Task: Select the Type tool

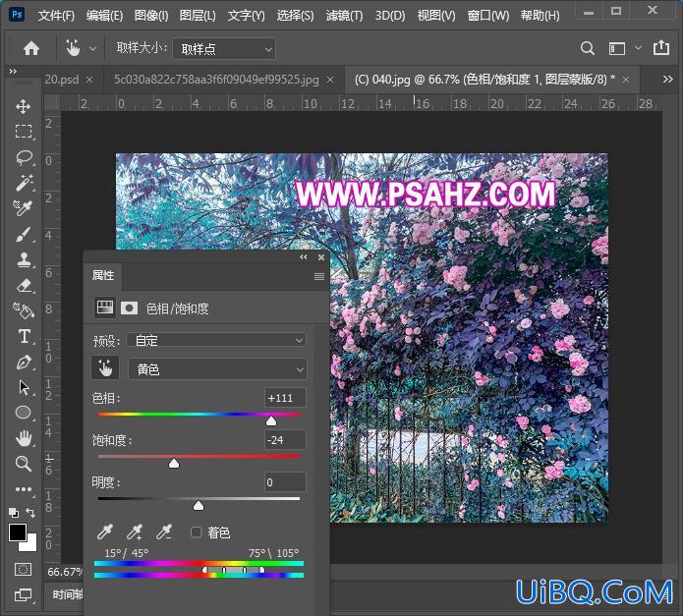Action: click(x=24, y=337)
